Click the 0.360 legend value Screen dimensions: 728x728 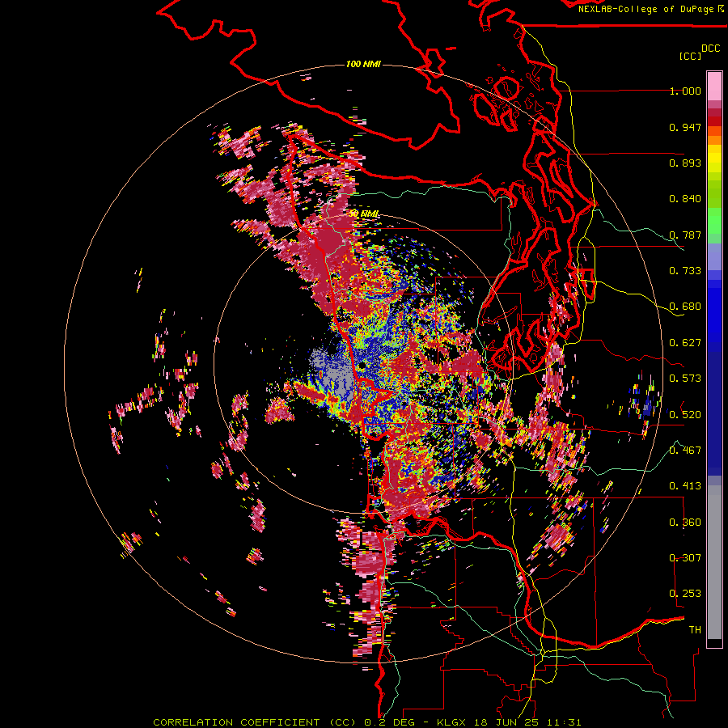pos(685,523)
